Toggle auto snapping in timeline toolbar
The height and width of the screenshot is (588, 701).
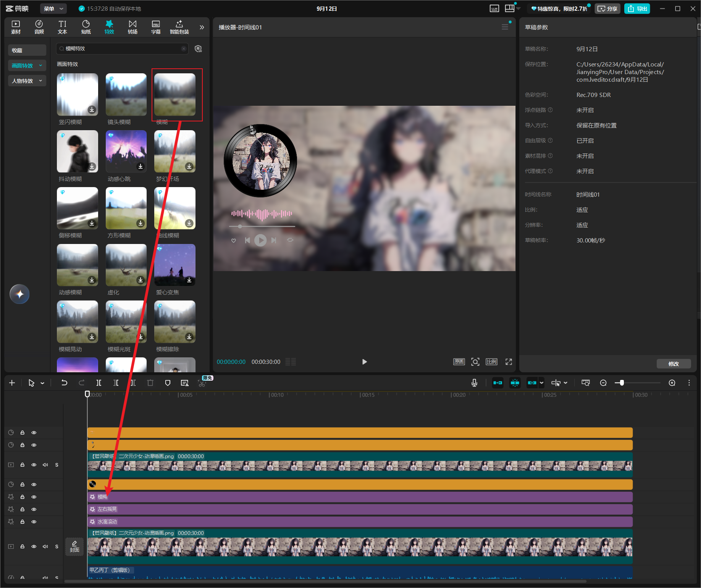515,383
